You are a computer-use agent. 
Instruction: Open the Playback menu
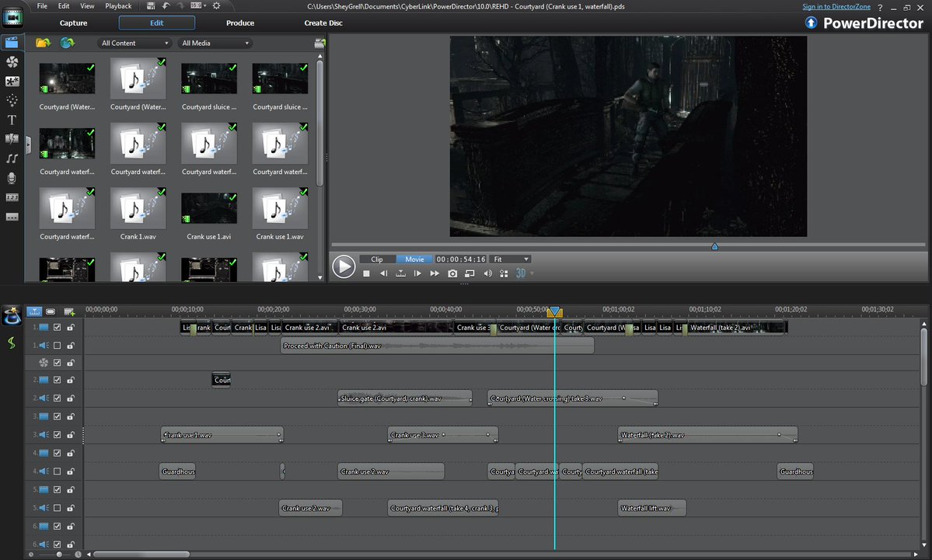118,5
